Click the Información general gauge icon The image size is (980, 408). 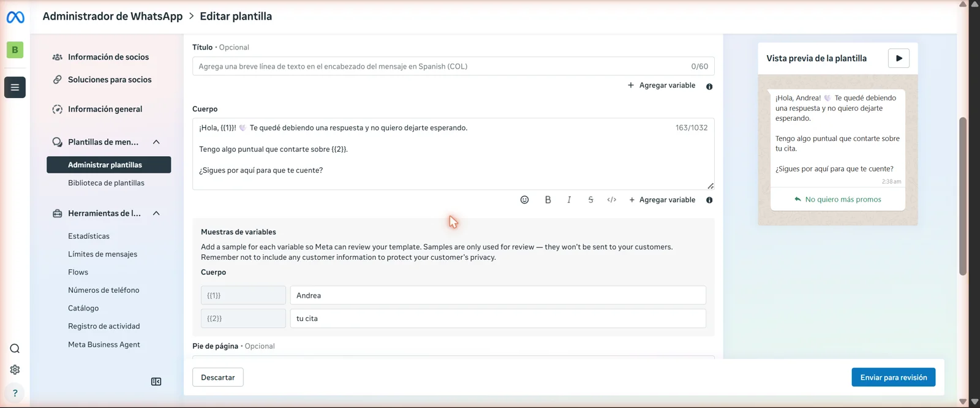57,109
